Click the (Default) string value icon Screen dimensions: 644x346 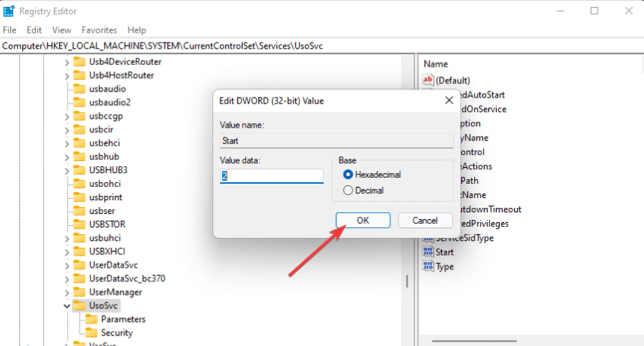click(x=428, y=80)
